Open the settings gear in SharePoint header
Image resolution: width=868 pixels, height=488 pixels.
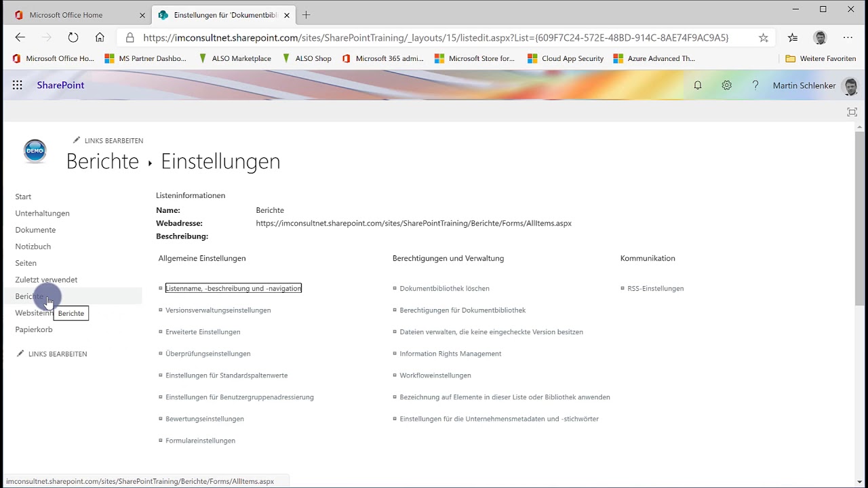(x=726, y=85)
